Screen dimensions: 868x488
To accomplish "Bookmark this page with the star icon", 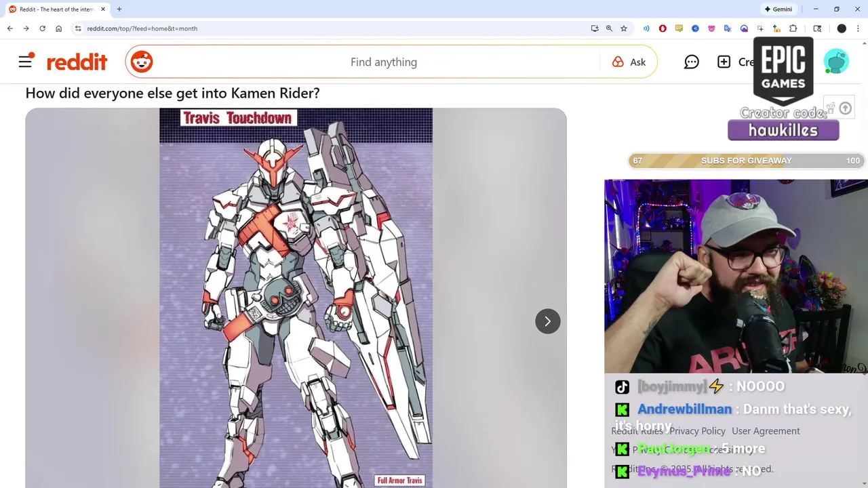I will tap(624, 28).
